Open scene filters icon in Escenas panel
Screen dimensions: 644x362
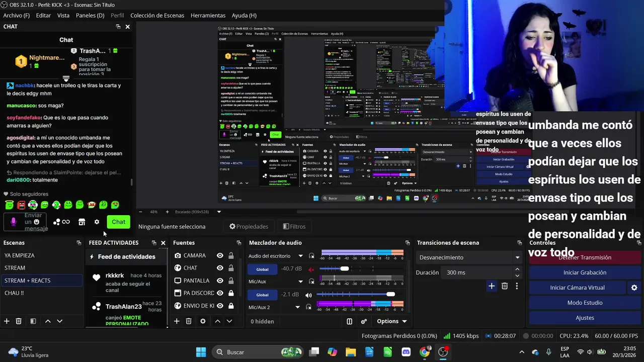tap(33, 321)
